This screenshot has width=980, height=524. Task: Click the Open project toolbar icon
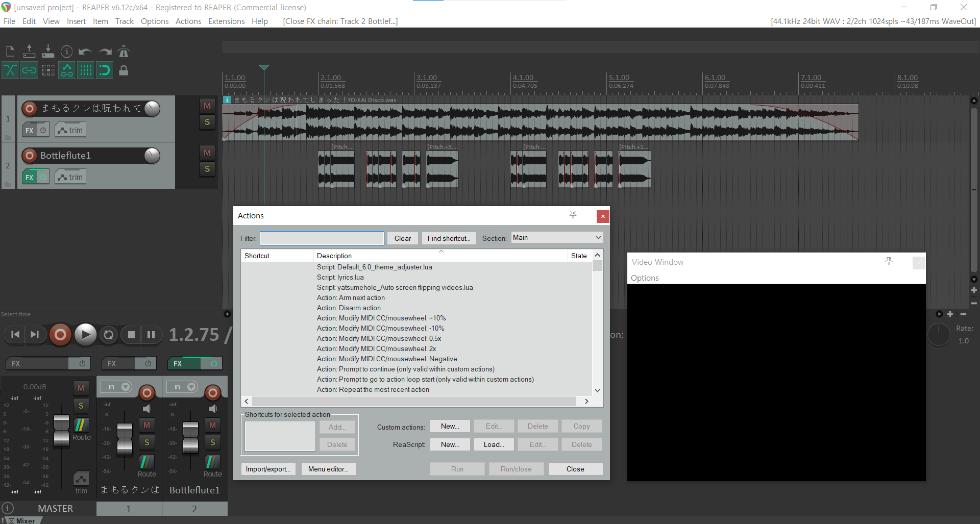29,51
